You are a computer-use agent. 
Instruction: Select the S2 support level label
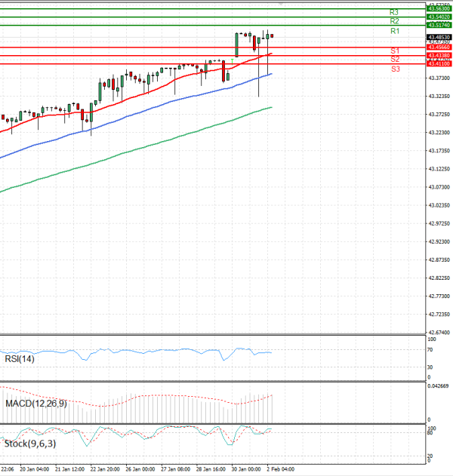395,59
